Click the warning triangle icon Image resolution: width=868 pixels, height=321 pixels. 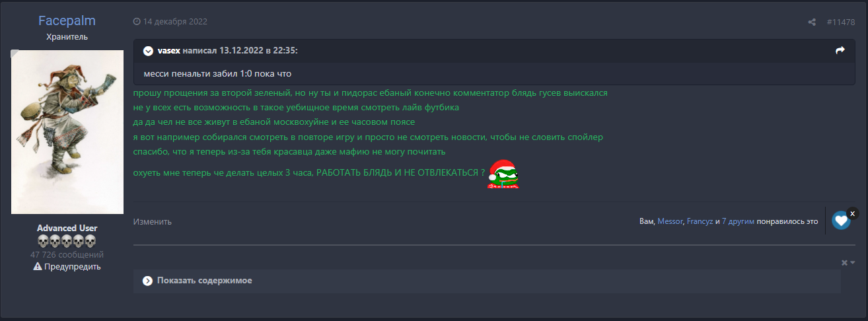38,267
